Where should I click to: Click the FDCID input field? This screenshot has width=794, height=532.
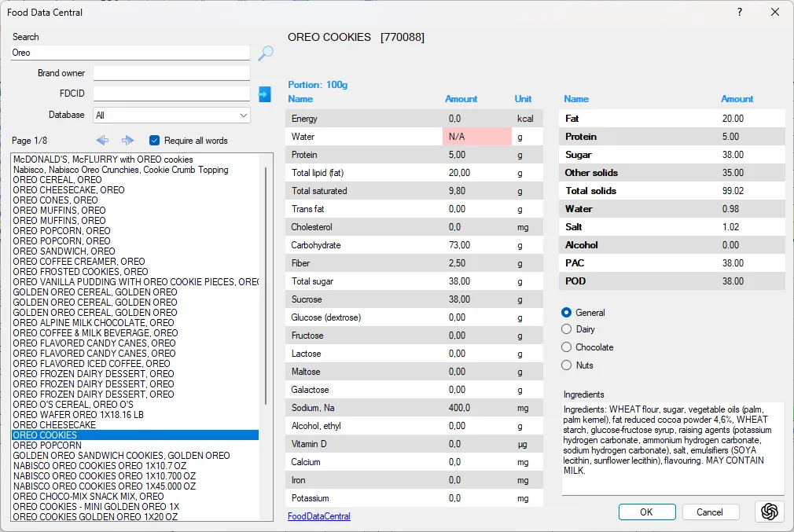click(x=171, y=94)
